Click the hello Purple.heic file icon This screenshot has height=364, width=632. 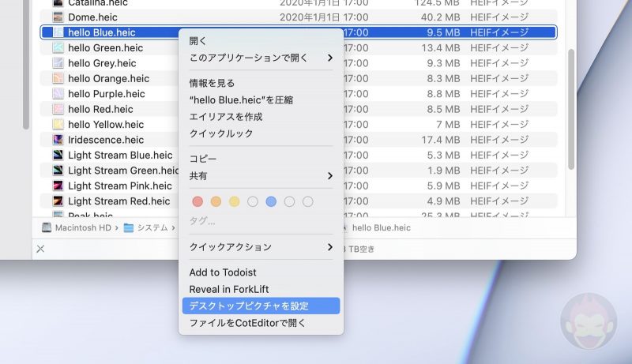58,94
